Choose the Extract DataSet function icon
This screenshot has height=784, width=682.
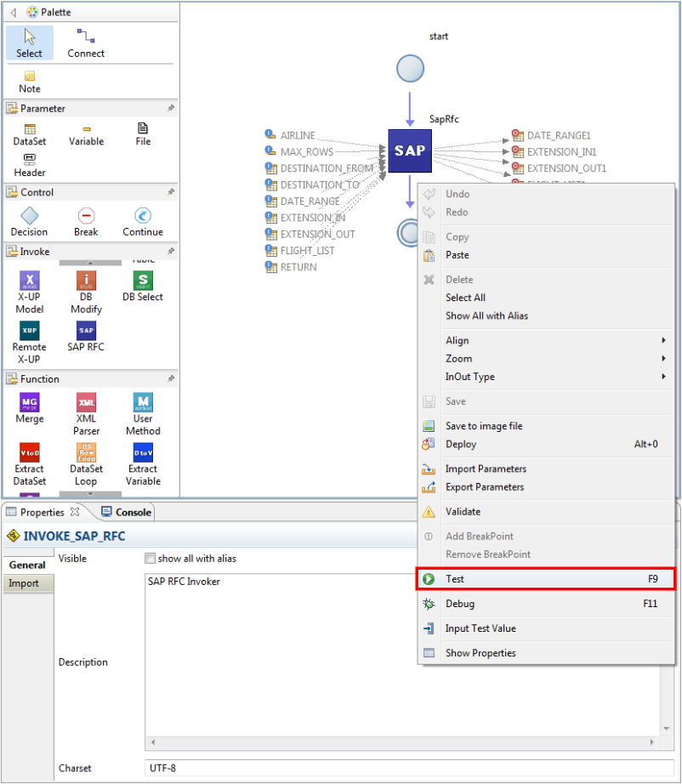30,464
